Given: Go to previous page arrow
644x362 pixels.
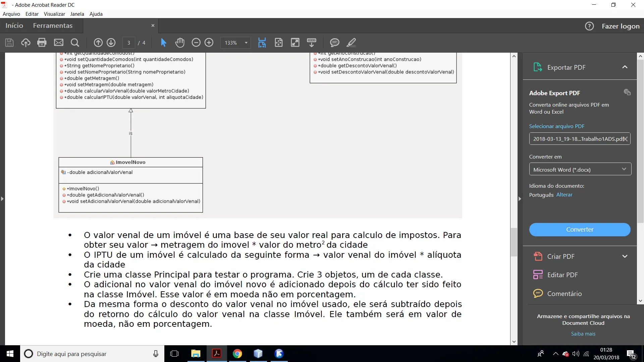Looking at the screenshot, I should [98, 43].
